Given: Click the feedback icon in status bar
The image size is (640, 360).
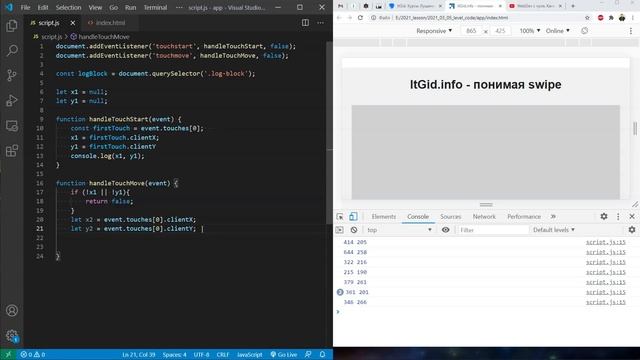Looking at the screenshot, I should point(308,355).
